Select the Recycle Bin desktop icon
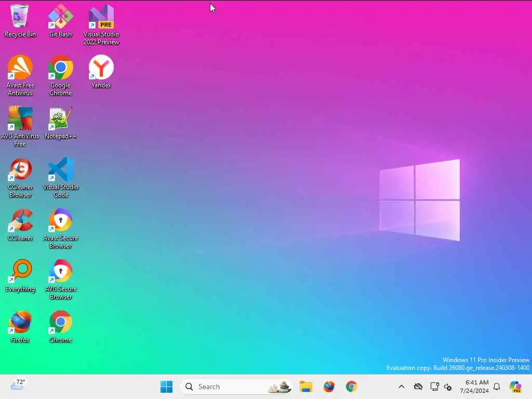Image resolution: width=532 pixels, height=399 pixels. click(20, 20)
